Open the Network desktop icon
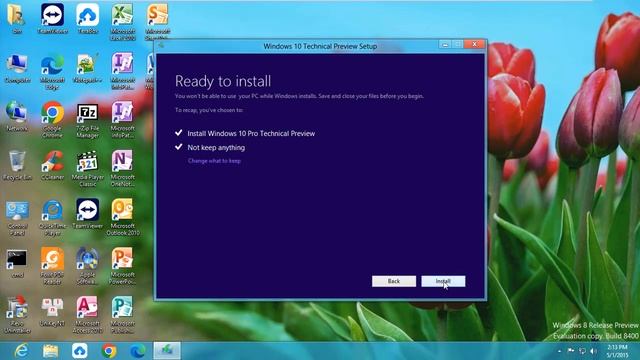 [17, 117]
